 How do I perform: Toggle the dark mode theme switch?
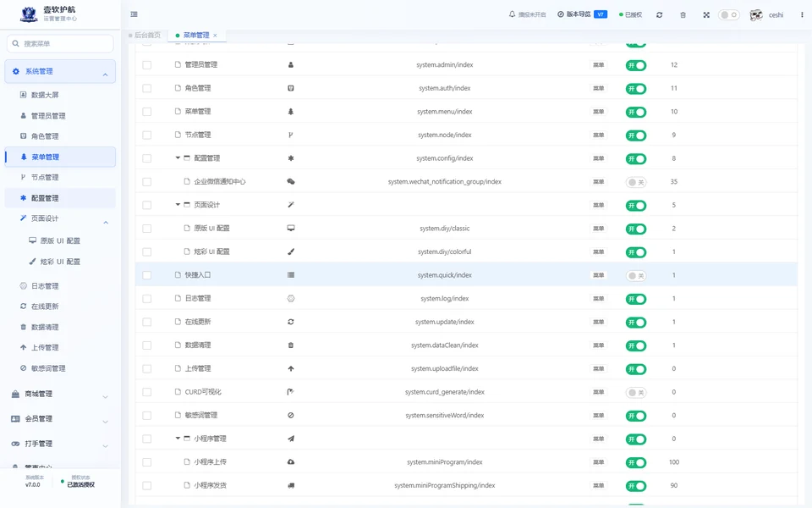pyautogui.click(x=728, y=15)
